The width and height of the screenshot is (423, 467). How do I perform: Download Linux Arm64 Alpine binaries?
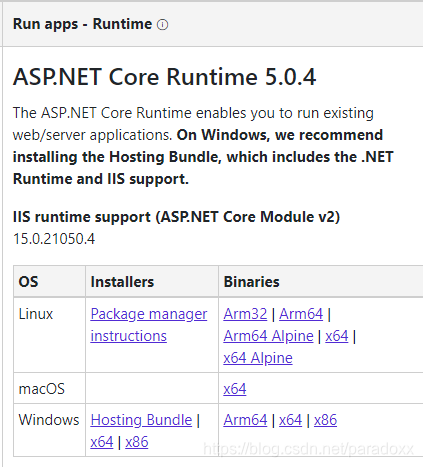pyautogui.click(x=268, y=336)
